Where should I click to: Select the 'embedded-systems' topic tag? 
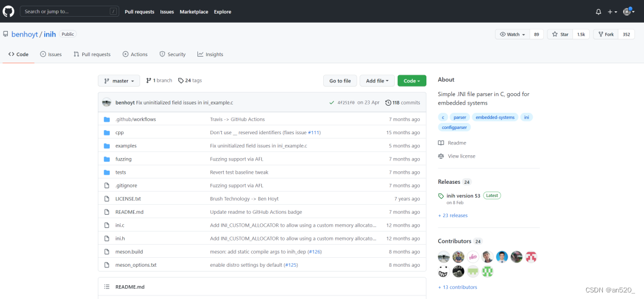coord(495,117)
